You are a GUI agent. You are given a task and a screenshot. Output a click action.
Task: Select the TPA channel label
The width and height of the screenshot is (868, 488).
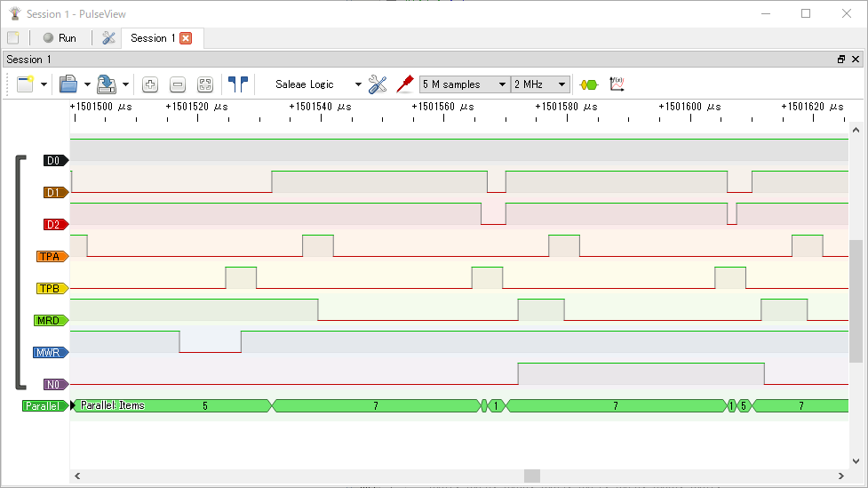(52, 257)
